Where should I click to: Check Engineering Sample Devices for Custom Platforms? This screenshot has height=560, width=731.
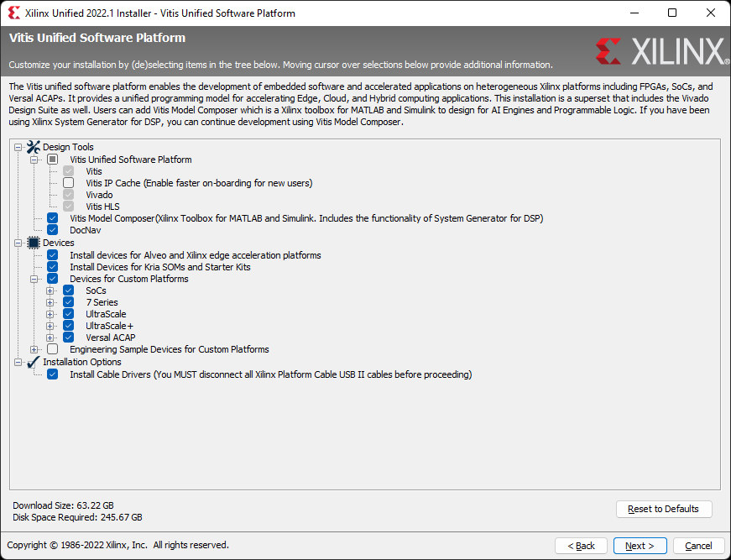pos(53,349)
